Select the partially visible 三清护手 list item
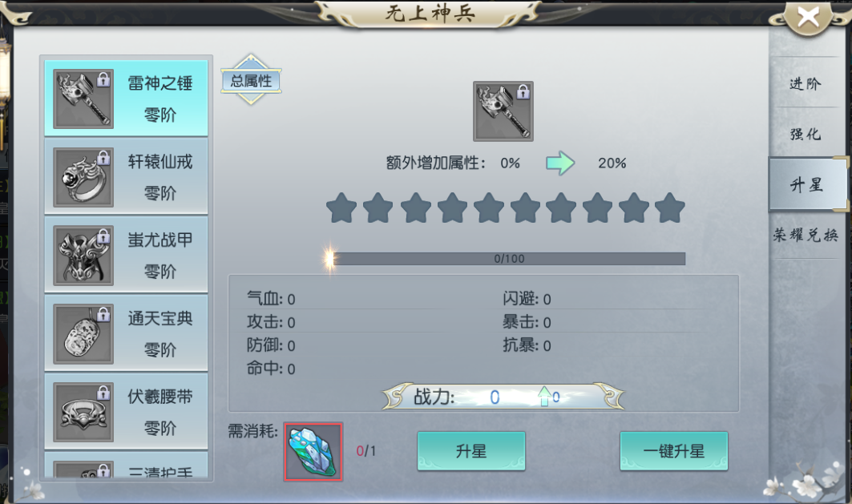 pyautogui.click(x=126, y=466)
